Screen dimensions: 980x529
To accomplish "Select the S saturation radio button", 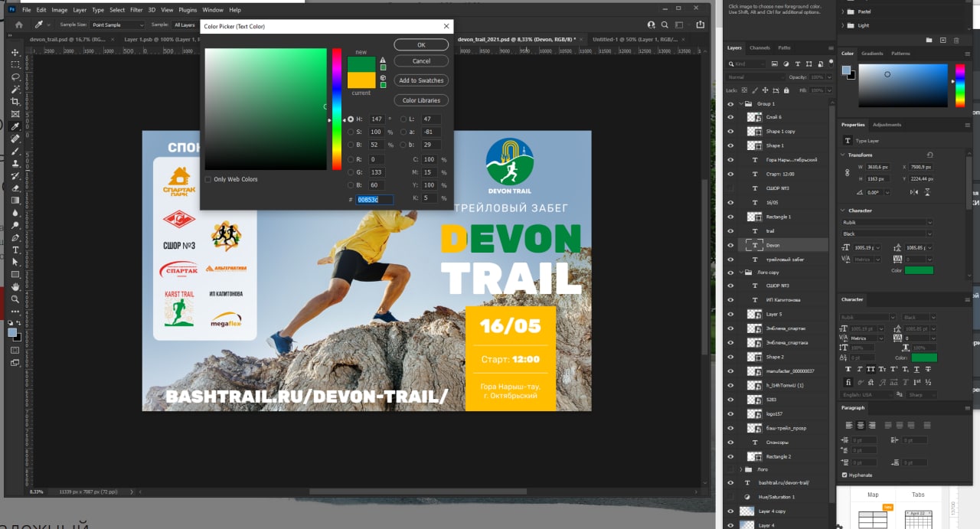I will click(x=351, y=132).
